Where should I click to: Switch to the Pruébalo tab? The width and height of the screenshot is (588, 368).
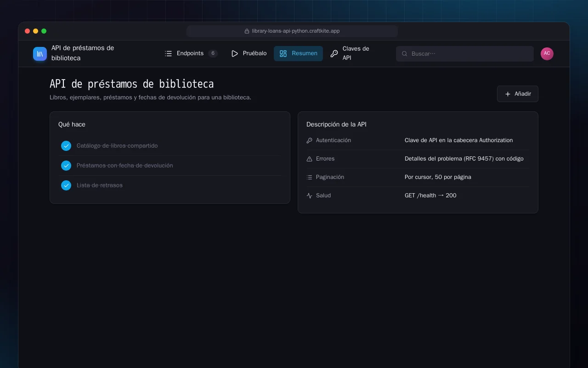coord(249,53)
